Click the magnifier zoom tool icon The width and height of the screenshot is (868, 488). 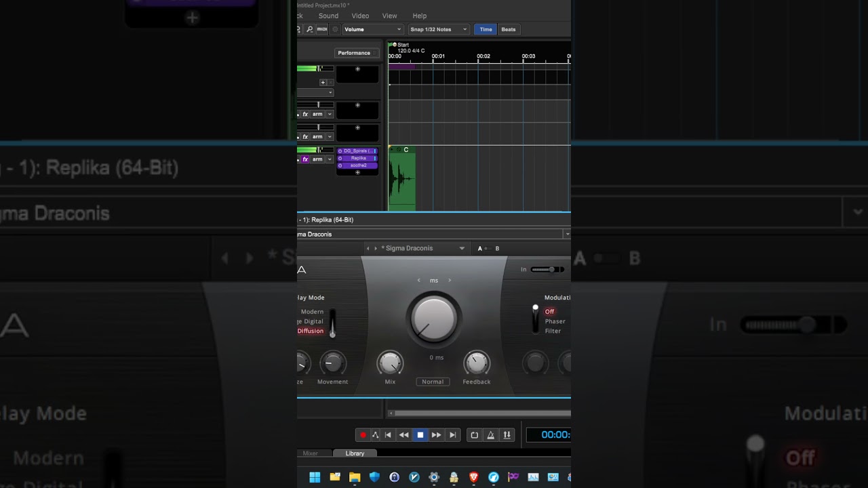pos(310,29)
